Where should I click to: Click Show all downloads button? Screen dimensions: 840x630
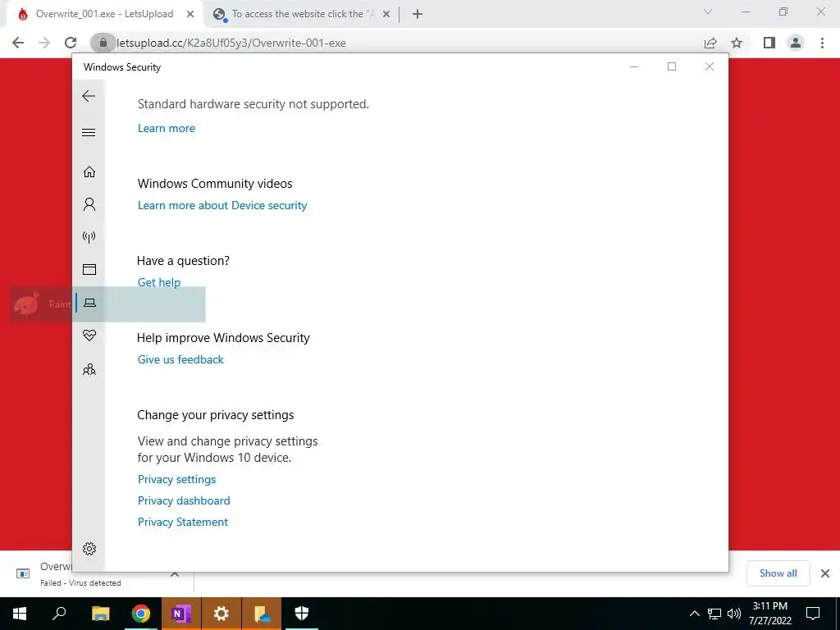(x=778, y=573)
